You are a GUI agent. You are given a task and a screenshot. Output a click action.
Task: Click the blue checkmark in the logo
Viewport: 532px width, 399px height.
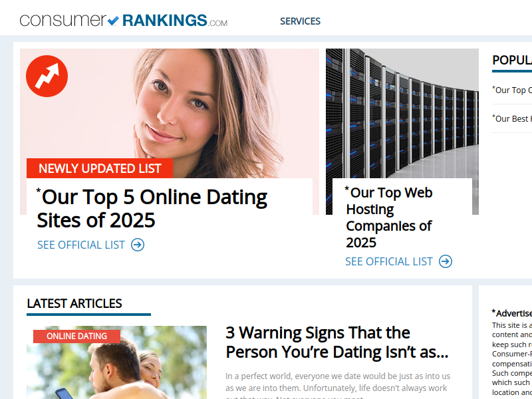click(x=113, y=21)
